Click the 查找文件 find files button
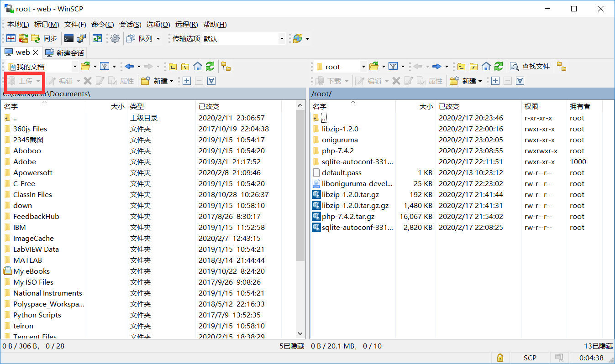This screenshot has height=364, width=615. [x=530, y=67]
